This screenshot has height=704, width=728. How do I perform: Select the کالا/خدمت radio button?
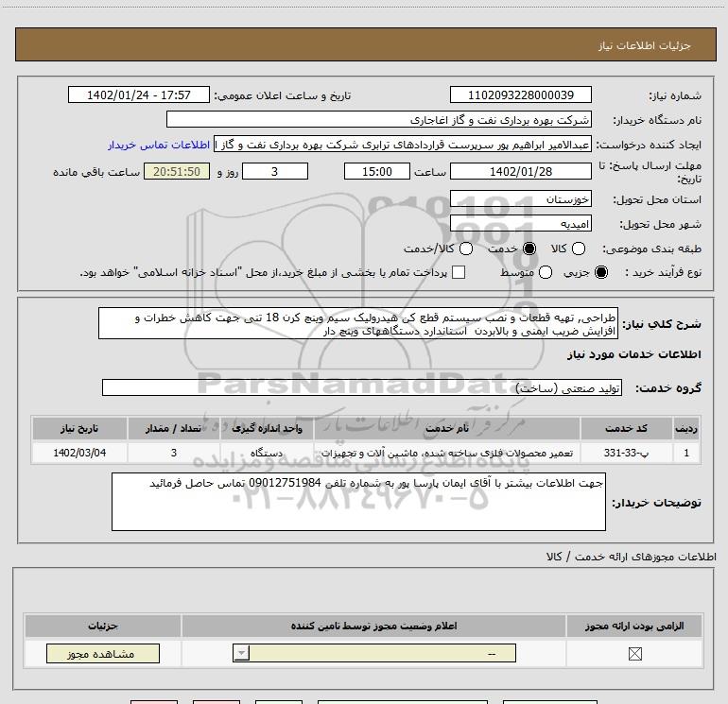tap(466, 249)
